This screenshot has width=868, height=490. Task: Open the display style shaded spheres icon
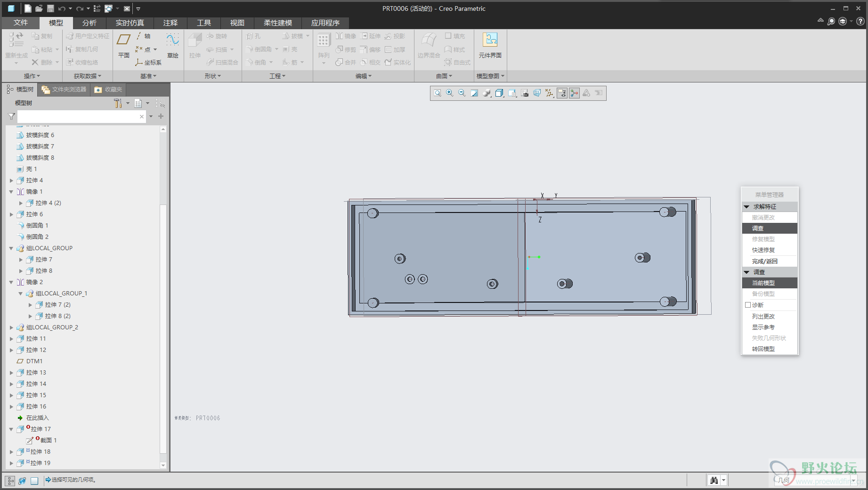(x=487, y=93)
